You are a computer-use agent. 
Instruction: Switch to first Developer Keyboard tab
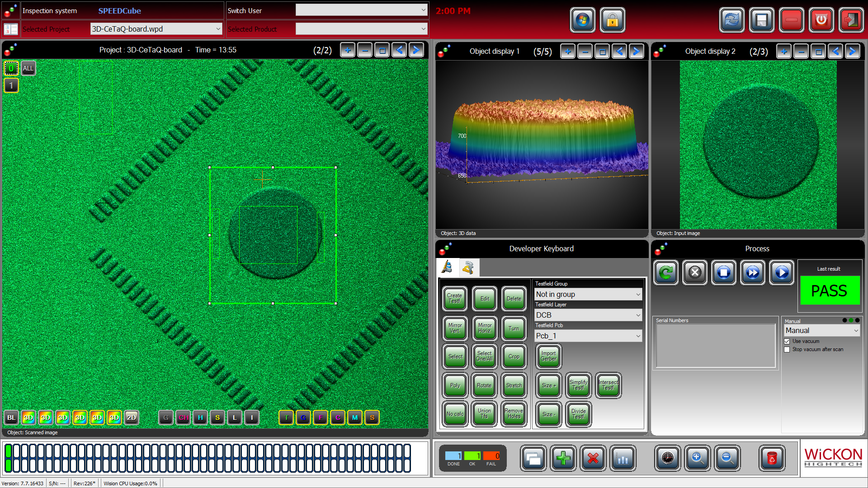447,267
